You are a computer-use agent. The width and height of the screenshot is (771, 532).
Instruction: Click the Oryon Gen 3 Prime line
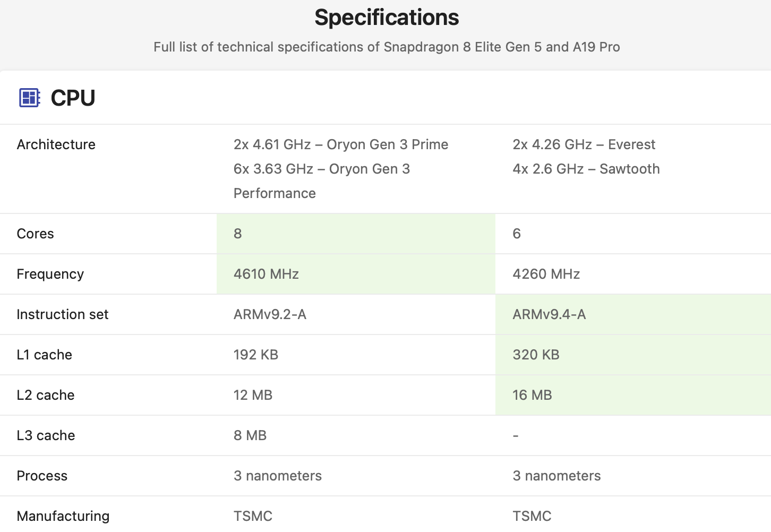pos(341,144)
